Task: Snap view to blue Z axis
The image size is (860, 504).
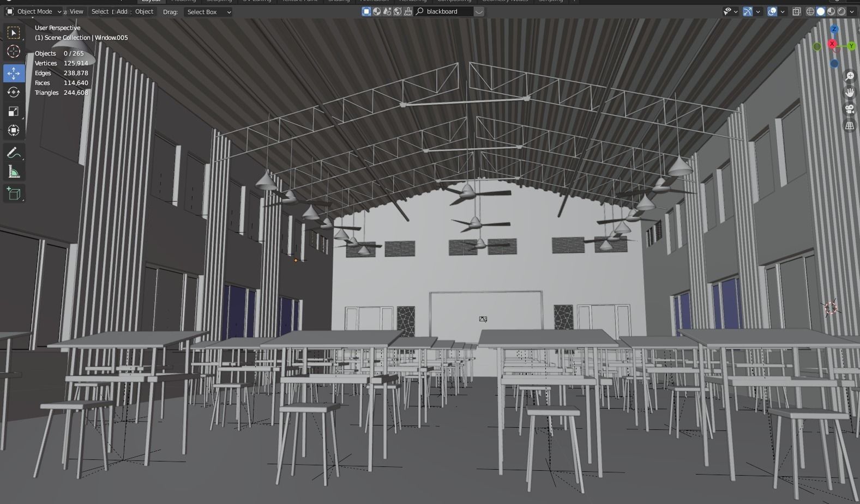Action: point(834,29)
